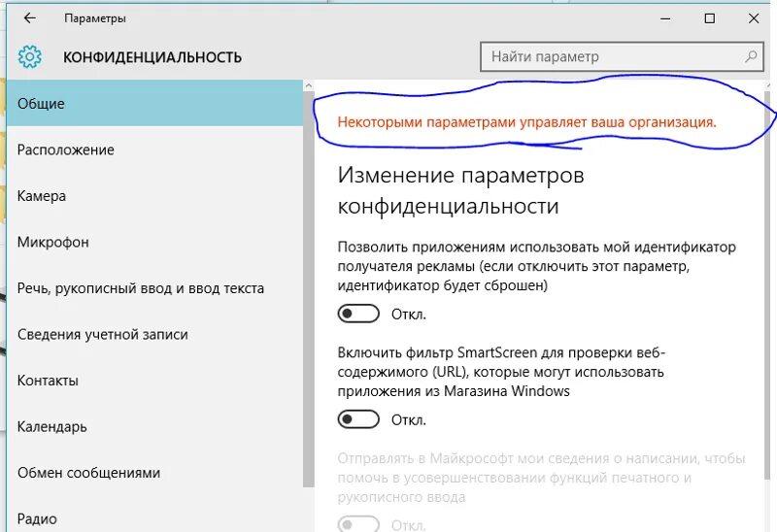Minimize the Параметры window
This screenshot has width=777, height=532.
pyautogui.click(x=665, y=18)
